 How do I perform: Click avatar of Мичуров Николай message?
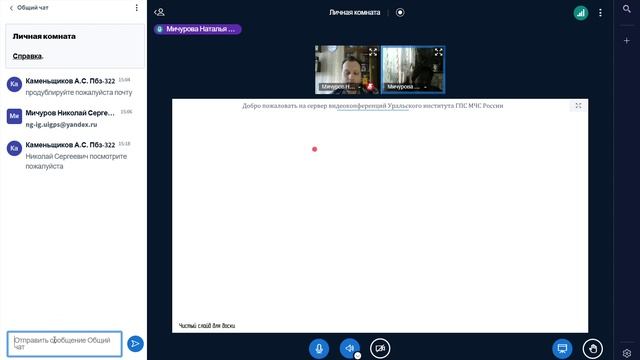pyautogui.click(x=14, y=116)
